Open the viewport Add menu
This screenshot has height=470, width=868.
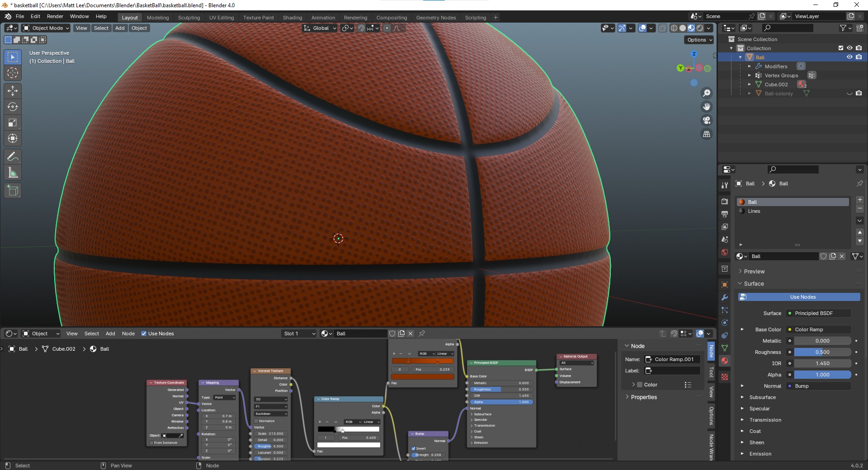(x=120, y=28)
